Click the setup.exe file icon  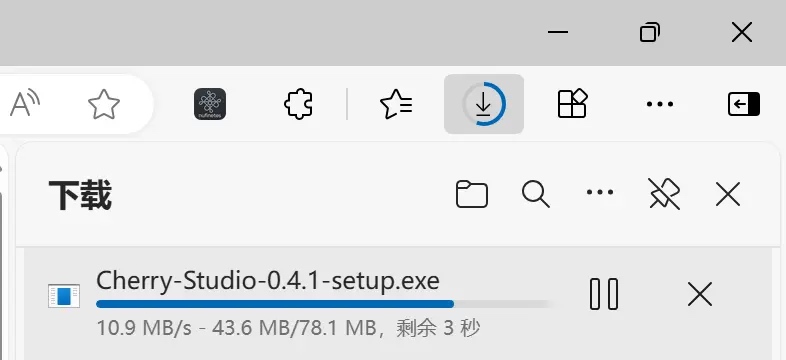coord(64,295)
